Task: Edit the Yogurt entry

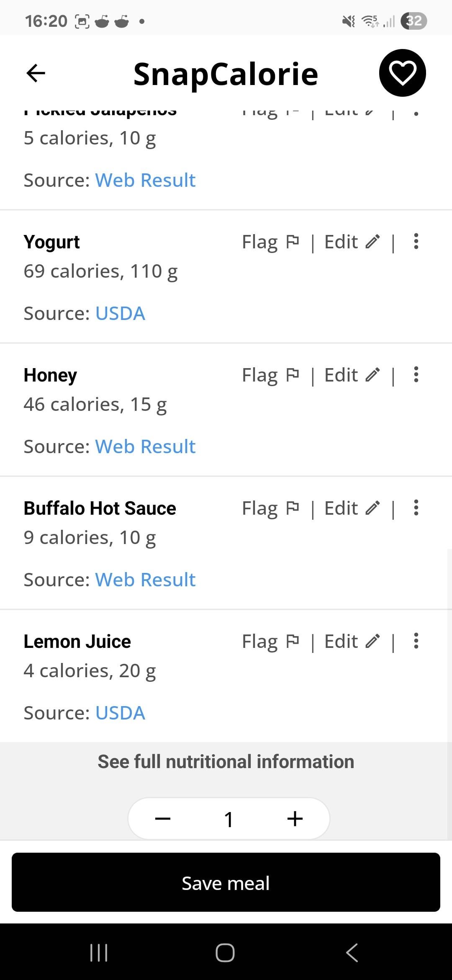Action: [x=352, y=242]
